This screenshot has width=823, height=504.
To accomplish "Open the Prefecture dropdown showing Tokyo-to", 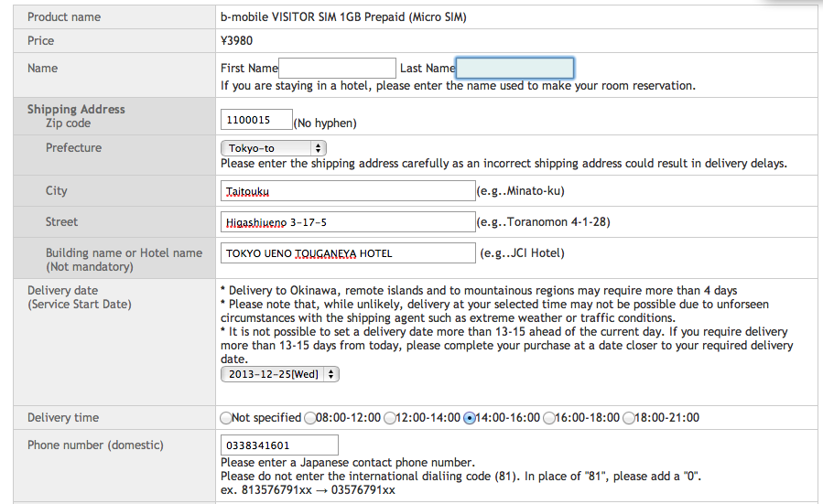I will 274,148.
